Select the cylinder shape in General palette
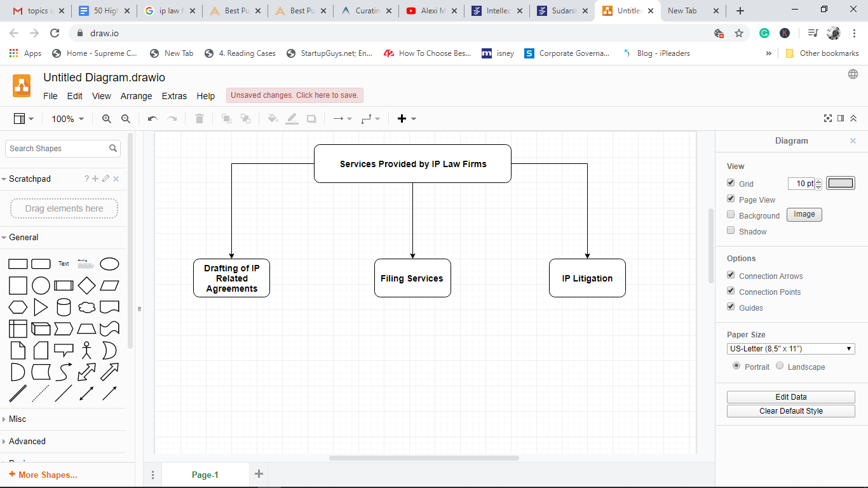 64,308
